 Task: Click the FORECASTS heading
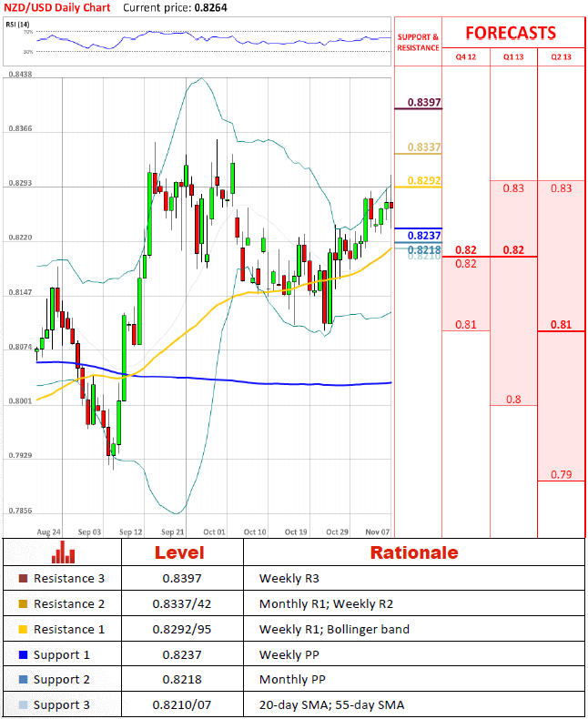(x=511, y=33)
